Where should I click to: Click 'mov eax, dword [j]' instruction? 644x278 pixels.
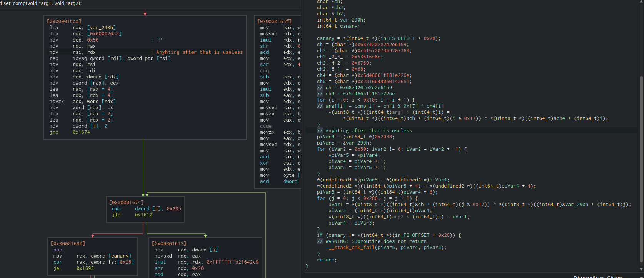[x=186, y=250]
